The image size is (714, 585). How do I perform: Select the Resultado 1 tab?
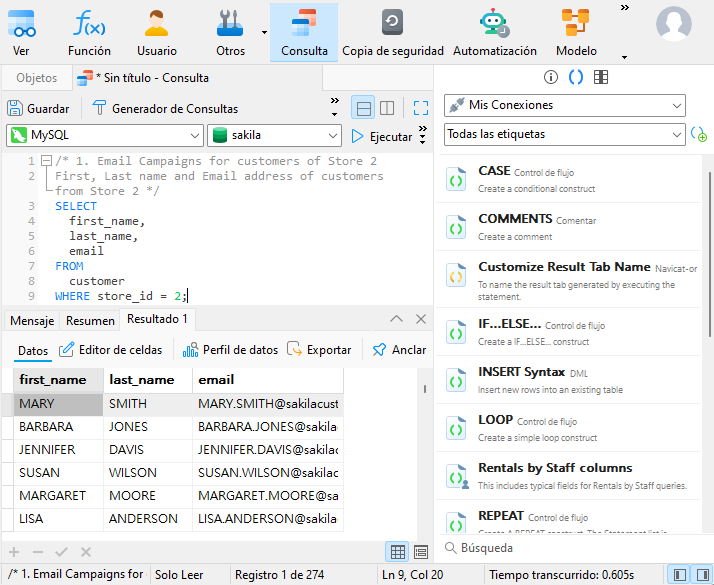[157, 319]
